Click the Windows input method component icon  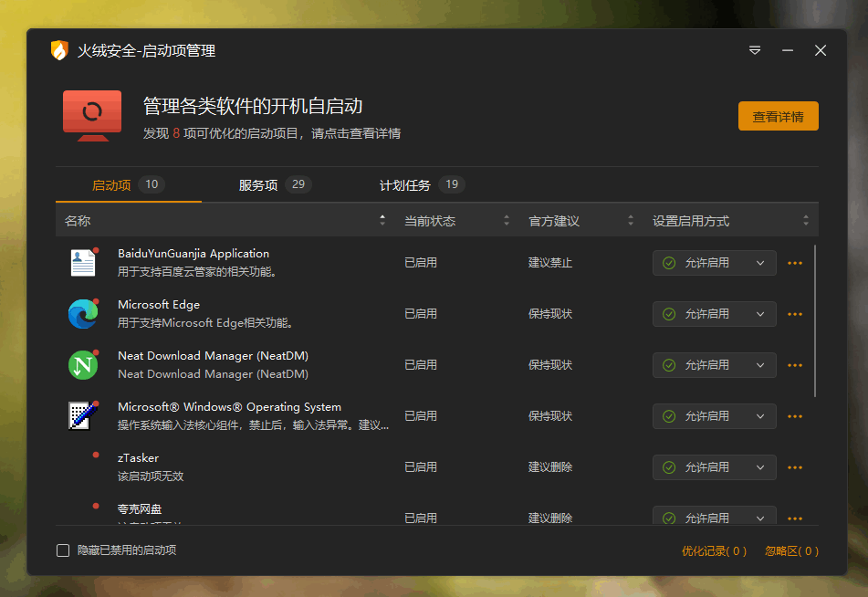coord(82,416)
